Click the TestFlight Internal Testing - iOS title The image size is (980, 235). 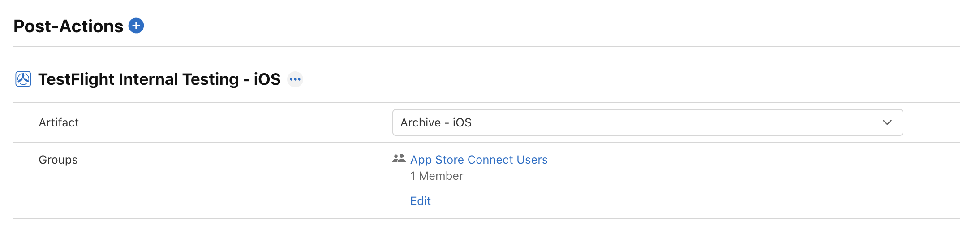(159, 79)
